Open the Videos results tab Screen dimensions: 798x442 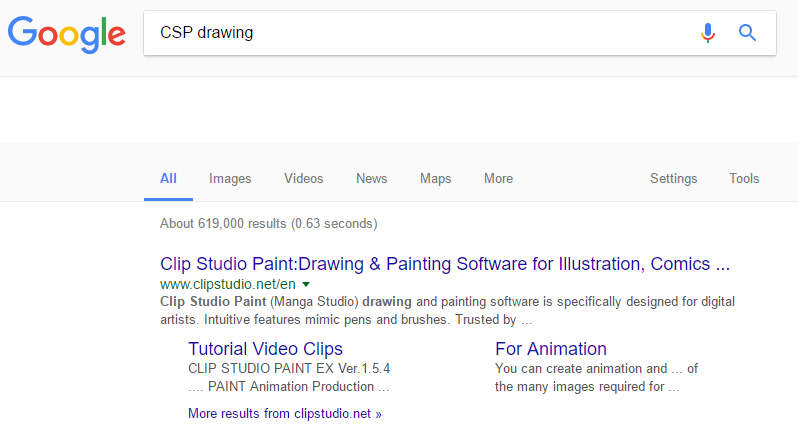pyautogui.click(x=303, y=179)
